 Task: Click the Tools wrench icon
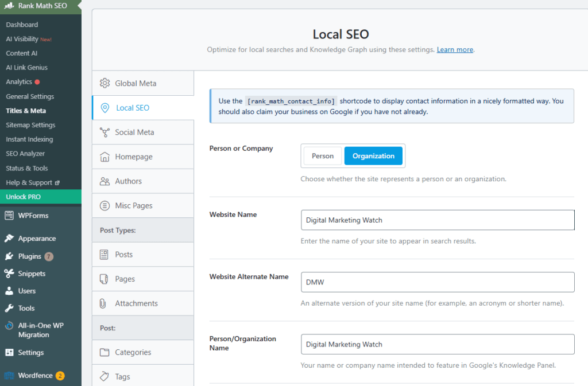tap(9, 308)
